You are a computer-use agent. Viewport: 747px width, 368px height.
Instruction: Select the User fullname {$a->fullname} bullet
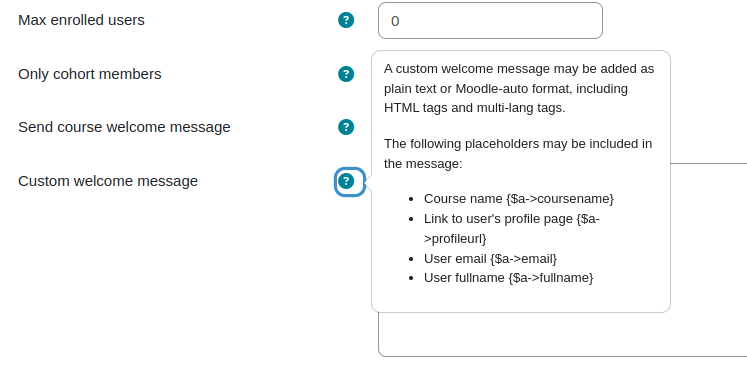click(508, 277)
